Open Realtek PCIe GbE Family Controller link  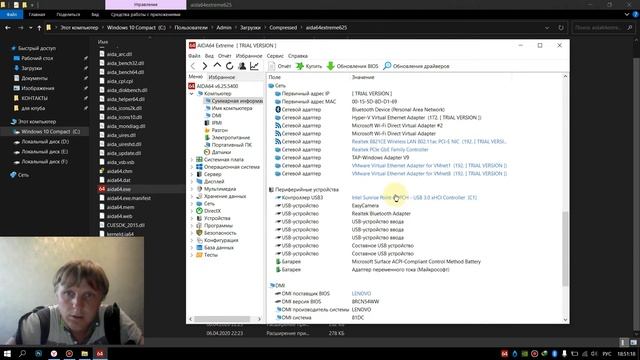(x=390, y=150)
